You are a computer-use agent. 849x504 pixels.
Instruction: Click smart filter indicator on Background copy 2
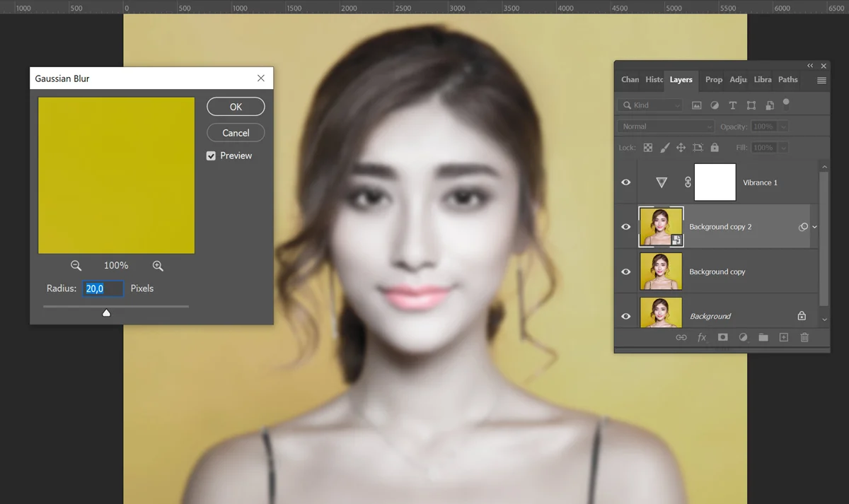pos(803,227)
